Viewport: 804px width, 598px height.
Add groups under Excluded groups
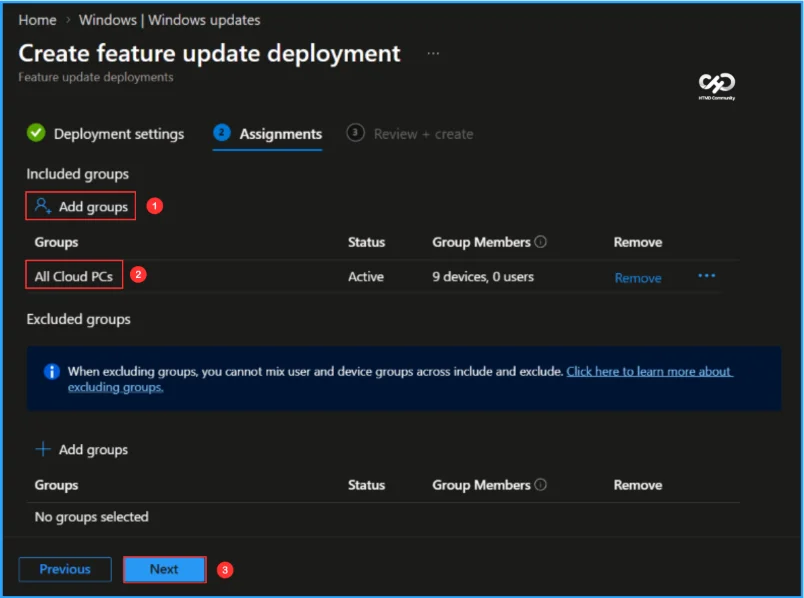[82, 449]
